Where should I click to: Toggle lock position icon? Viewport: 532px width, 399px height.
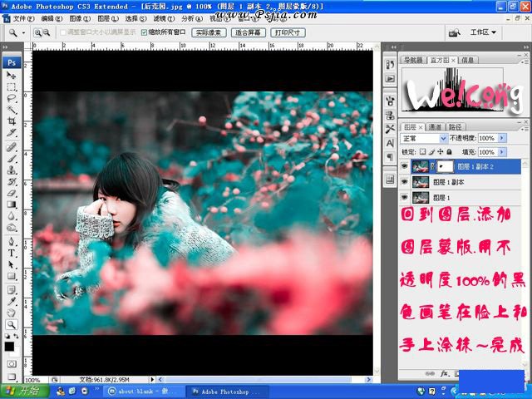[441, 151]
